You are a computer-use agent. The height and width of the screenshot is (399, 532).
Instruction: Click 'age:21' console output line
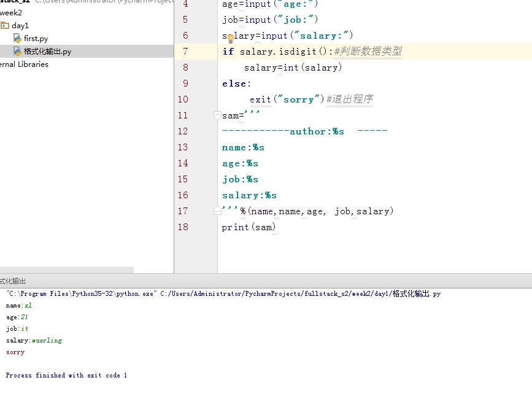tap(17, 317)
